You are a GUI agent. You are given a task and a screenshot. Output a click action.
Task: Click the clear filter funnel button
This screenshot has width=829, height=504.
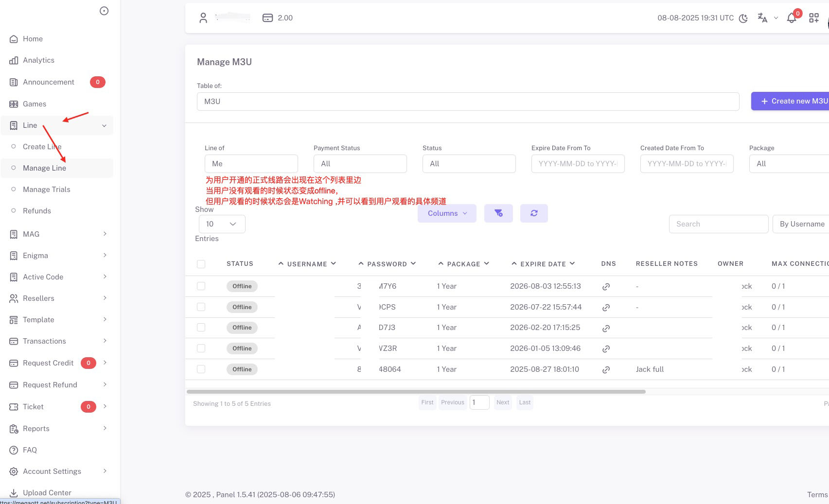[x=498, y=213]
